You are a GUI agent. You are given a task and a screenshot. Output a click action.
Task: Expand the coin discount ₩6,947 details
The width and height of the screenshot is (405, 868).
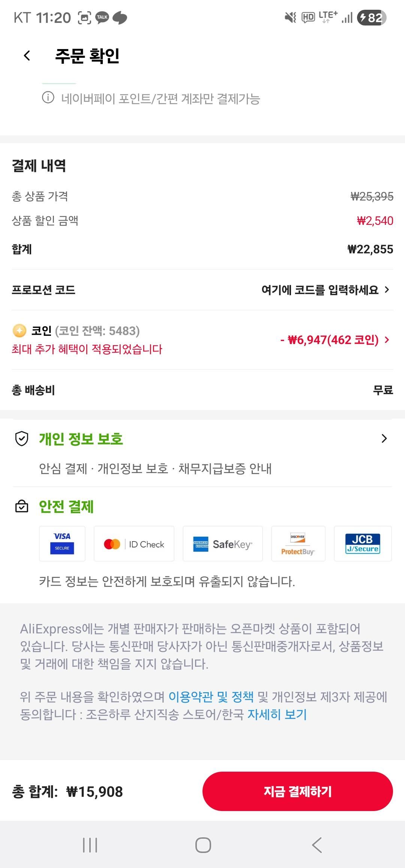(x=334, y=340)
